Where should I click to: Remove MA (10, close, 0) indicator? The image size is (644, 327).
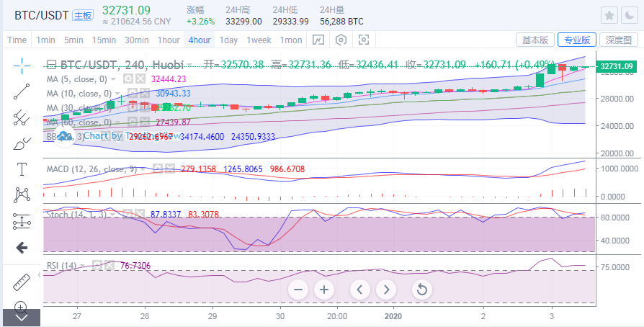143,93
